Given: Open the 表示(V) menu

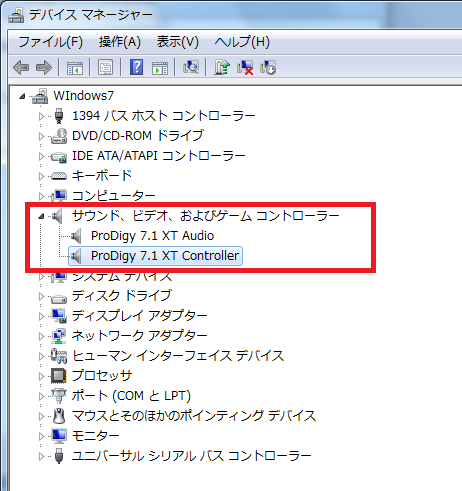Looking at the screenshot, I should point(178,42).
